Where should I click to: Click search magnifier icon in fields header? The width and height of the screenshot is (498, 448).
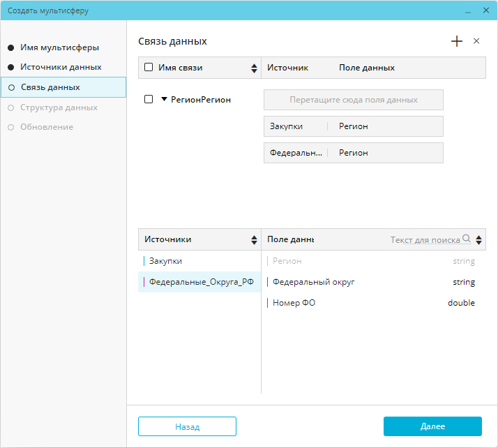coord(467,239)
